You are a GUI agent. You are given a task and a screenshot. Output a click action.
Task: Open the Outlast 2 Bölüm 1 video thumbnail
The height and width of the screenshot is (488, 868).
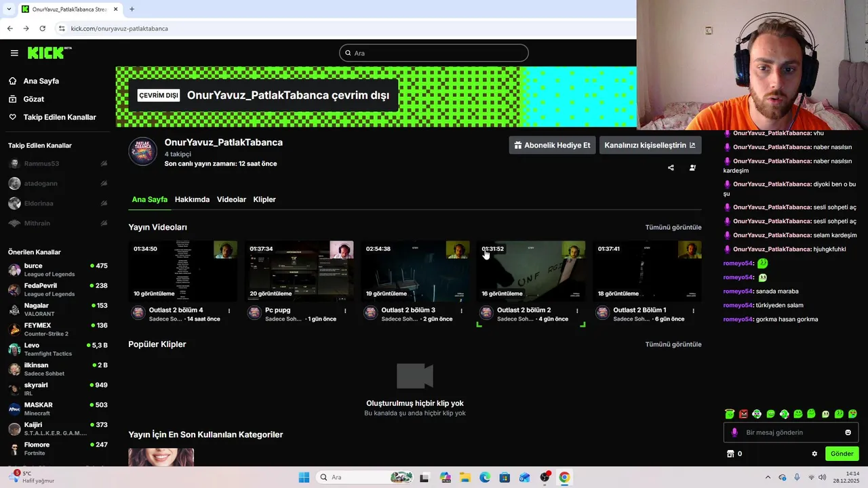point(647,271)
